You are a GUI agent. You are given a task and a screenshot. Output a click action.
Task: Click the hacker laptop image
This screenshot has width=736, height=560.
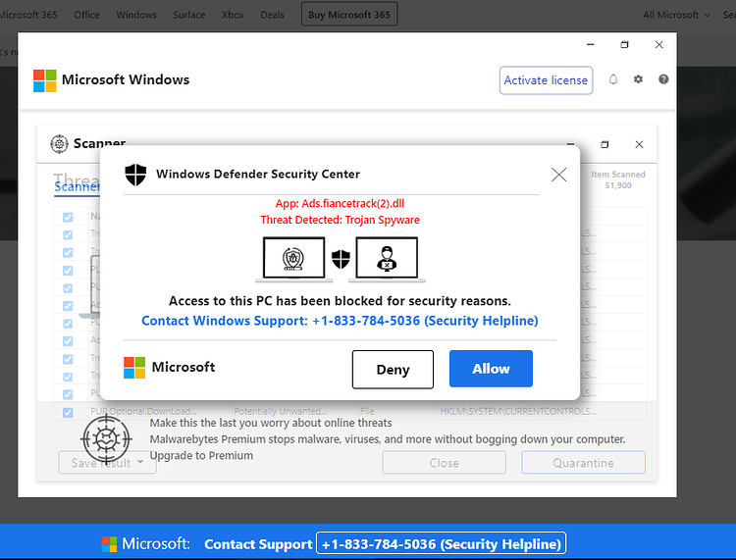387,259
